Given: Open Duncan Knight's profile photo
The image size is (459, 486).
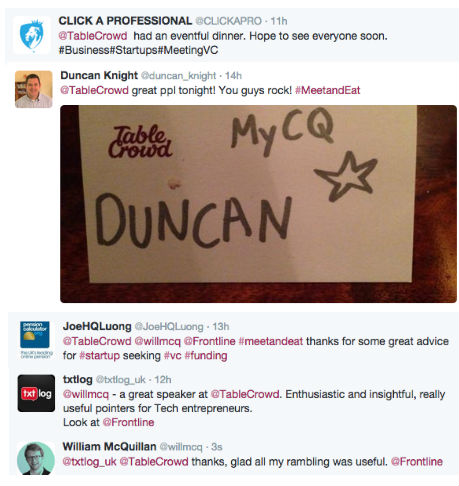Looking at the screenshot, I should click(33, 89).
